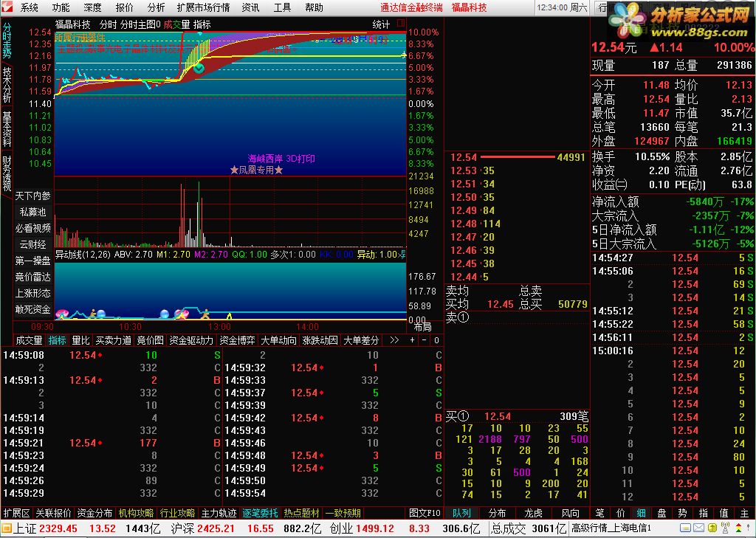The width and height of the screenshot is (756, 538).
Task: Select the 势 tab in the tick panel
Action: pyautogui.click(x=682, y=513)
